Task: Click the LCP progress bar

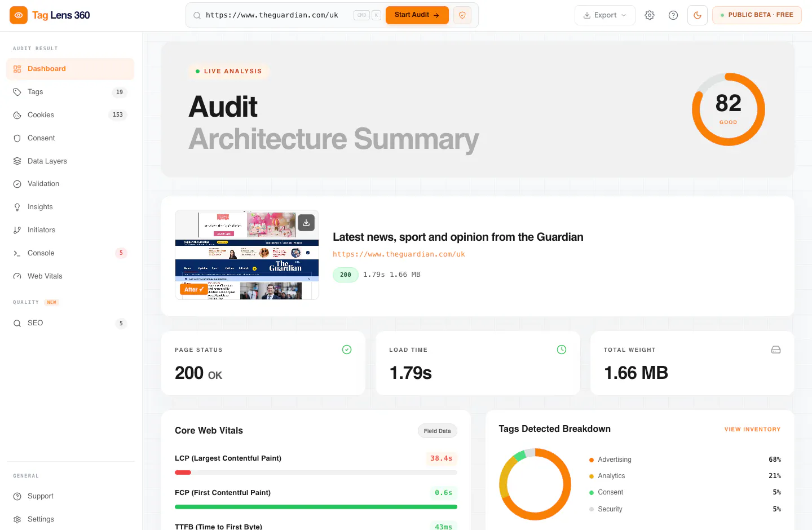Action: coord(316,472)
